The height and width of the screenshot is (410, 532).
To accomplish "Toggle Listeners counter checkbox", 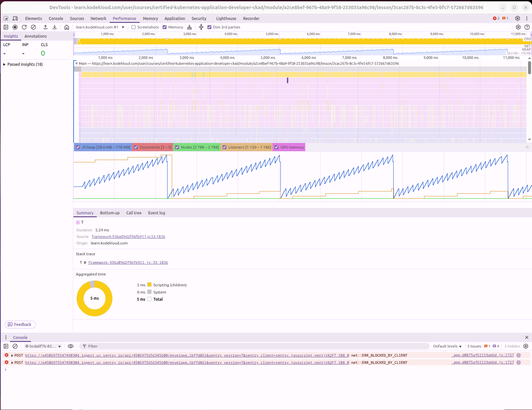I will [x=224, y=147].
